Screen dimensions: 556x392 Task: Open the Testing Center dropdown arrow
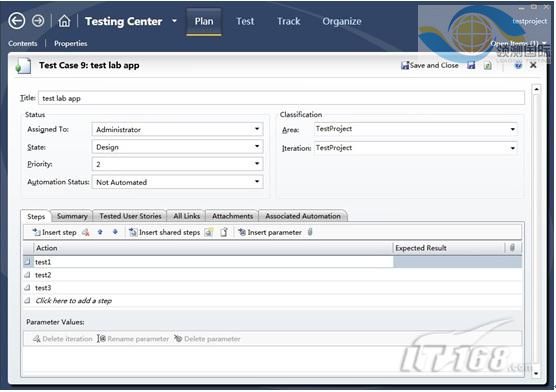click(x=174, y=21)
